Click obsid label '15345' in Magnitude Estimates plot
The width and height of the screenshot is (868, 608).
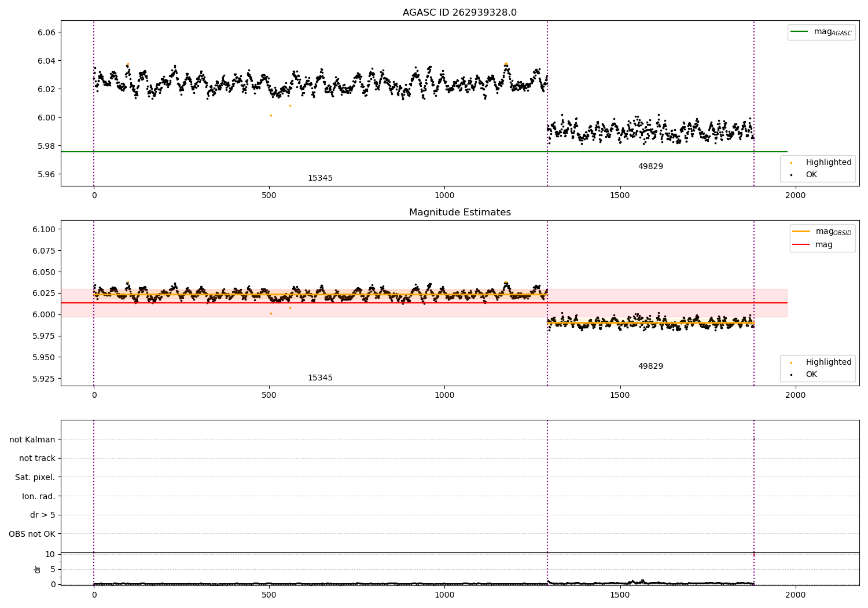(x=320, y=378)
